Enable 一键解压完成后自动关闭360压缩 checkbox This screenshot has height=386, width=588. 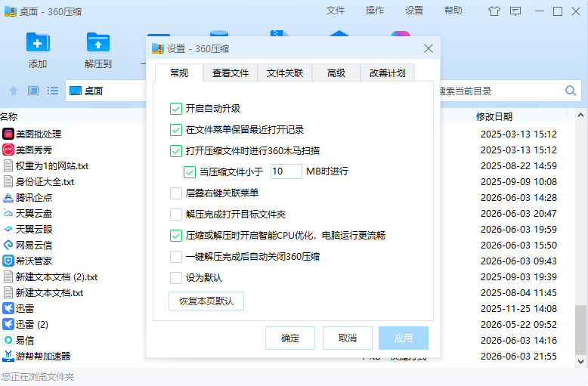[x=176, y=257]
